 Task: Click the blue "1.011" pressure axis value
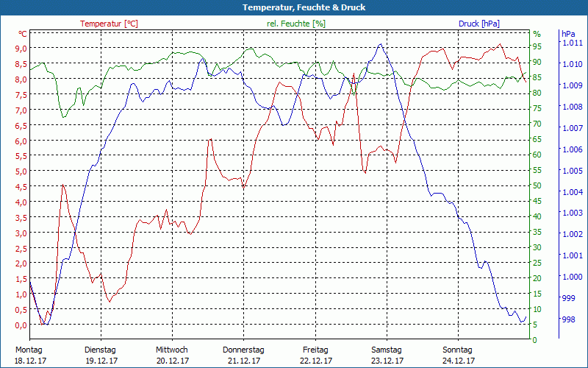(x=573, y=43)
